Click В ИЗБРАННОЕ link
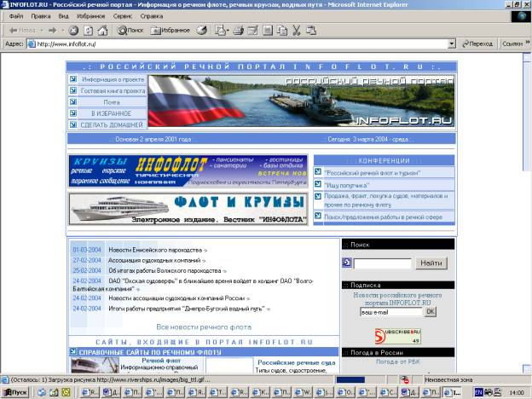 click(x=112, y=113)
